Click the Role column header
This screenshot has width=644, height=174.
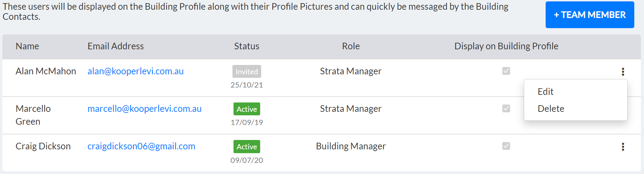[x=351, y=46]
